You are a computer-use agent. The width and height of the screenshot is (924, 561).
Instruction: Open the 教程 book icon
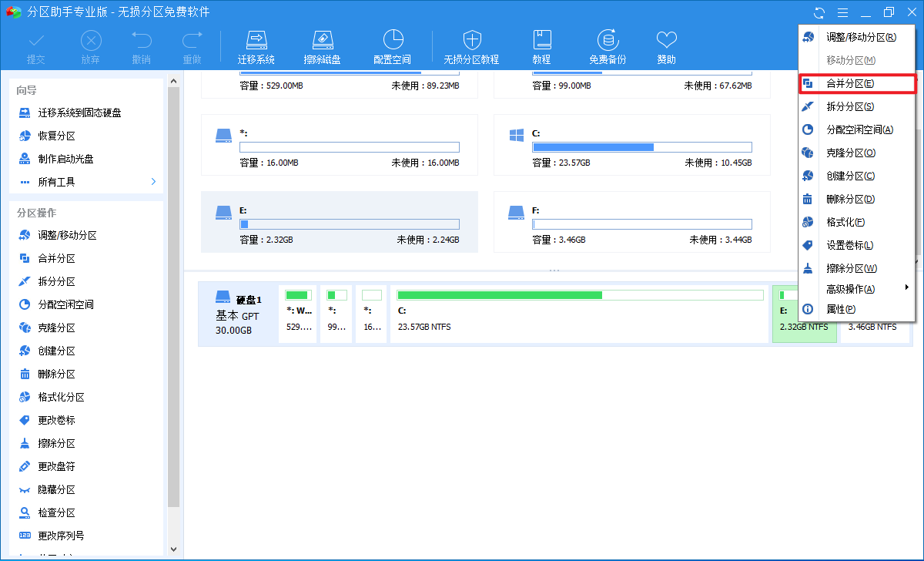[x=541, y=48]
